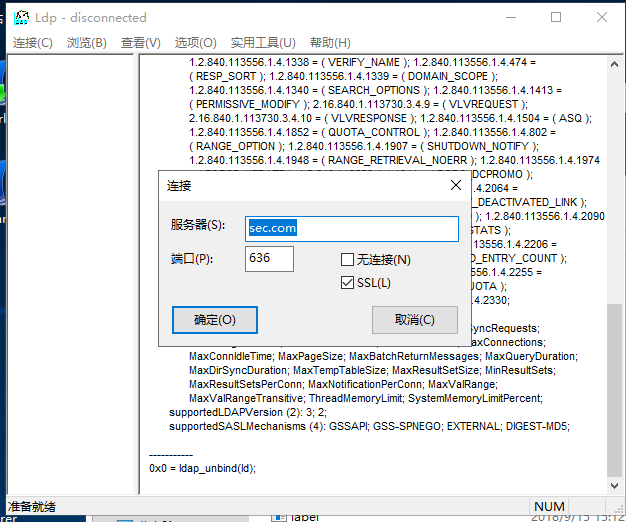
Task: Open the 连接(C) menu
Action: [x=33, y=42]
